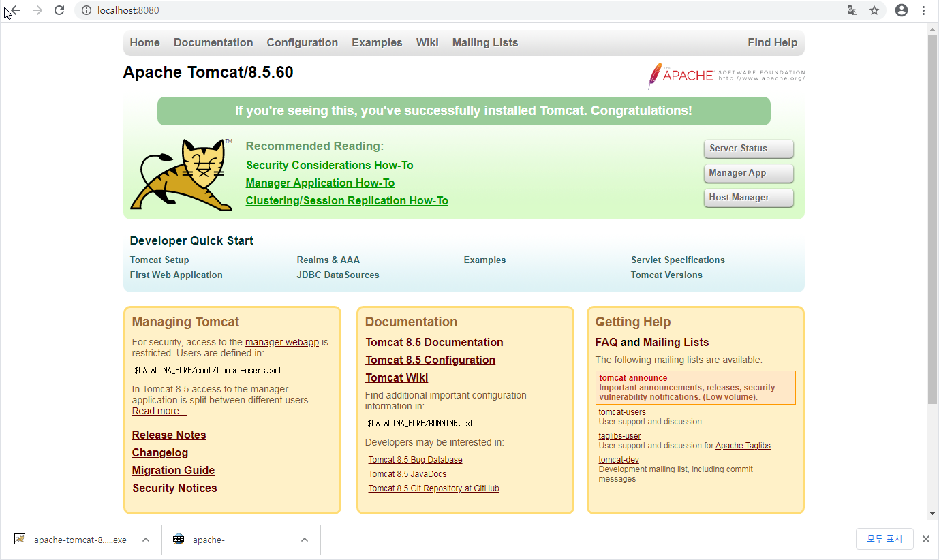The image size is (939, 560).
Task: Expand options for the apache- zip download
Action: (x=305, y=540)
